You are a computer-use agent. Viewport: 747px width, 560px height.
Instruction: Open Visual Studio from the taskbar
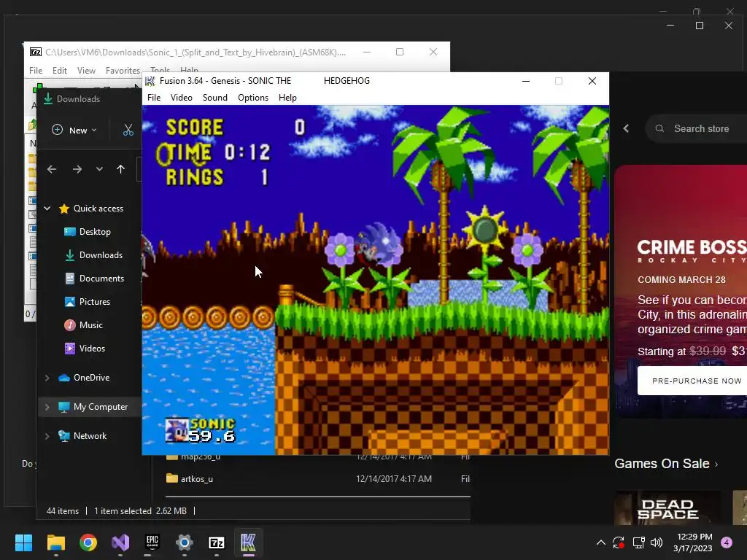click(x=120, y=542)
